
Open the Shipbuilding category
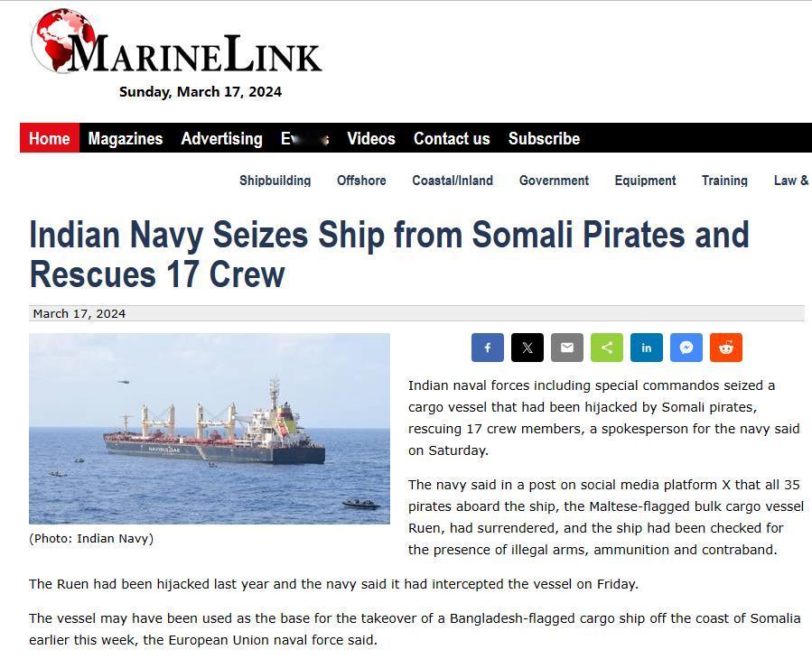[275, 181]
